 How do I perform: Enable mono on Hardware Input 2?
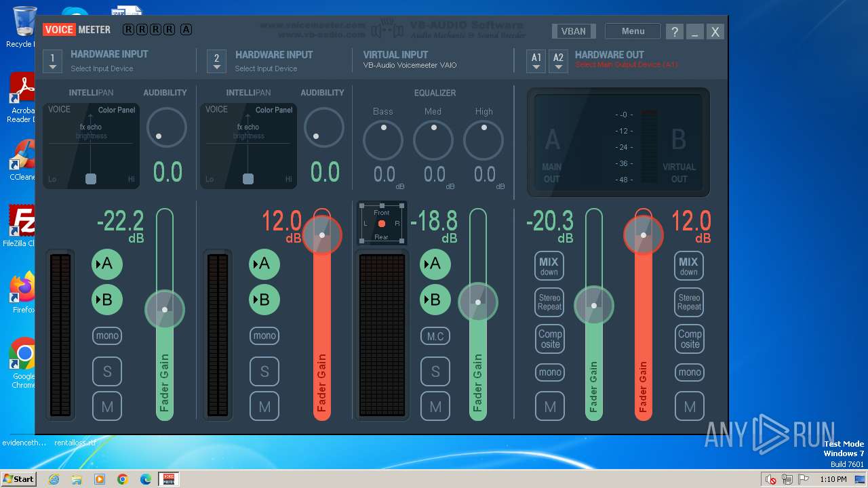point(264,335)
